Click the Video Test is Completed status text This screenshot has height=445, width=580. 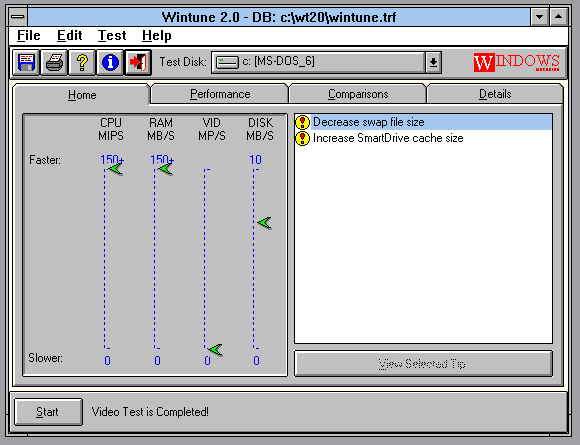[150, 412]
